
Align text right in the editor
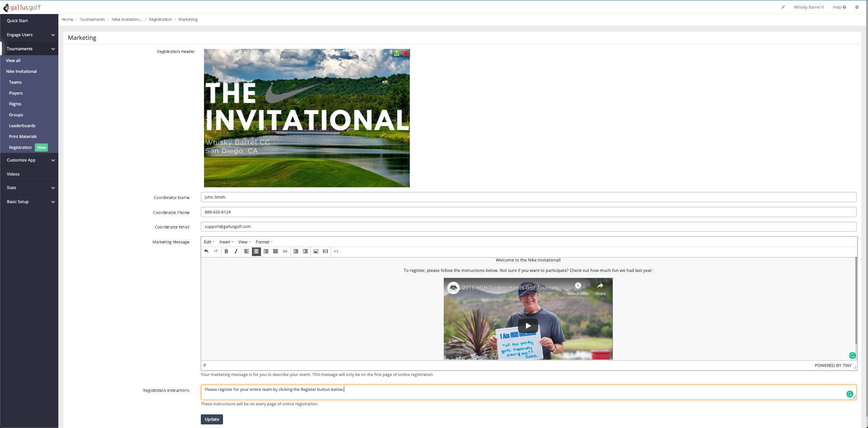click(266, 252)
